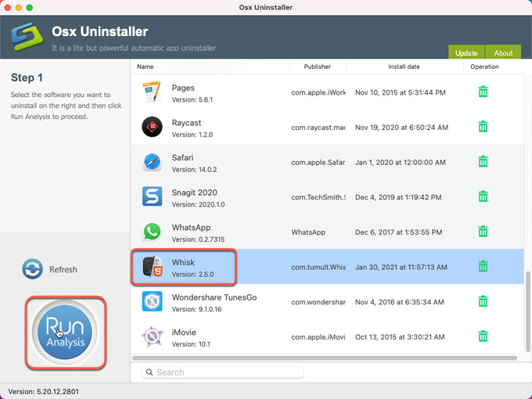Viewport: 532px width, 399px height.
Task: Sort list by Name column header
Action: 146,66
